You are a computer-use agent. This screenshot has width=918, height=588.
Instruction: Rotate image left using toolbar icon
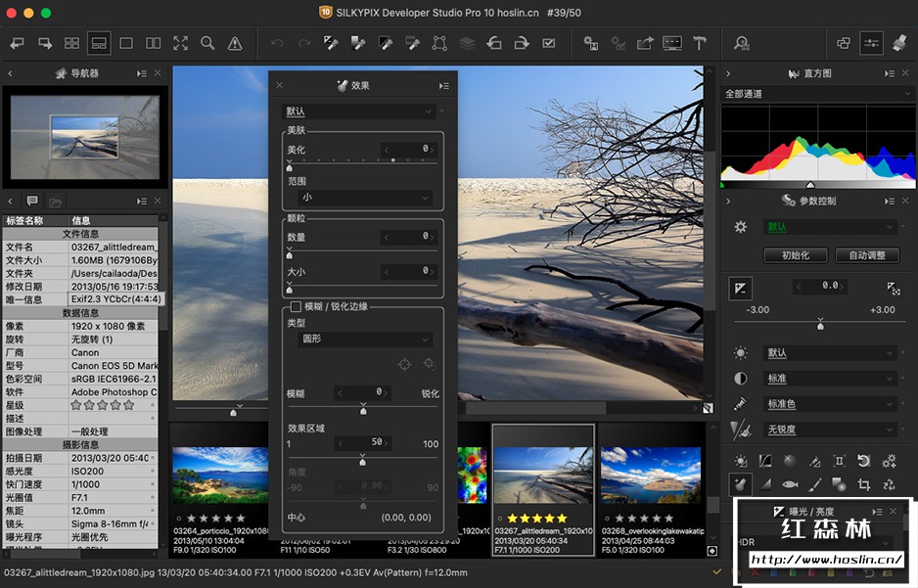pos(494,43)
